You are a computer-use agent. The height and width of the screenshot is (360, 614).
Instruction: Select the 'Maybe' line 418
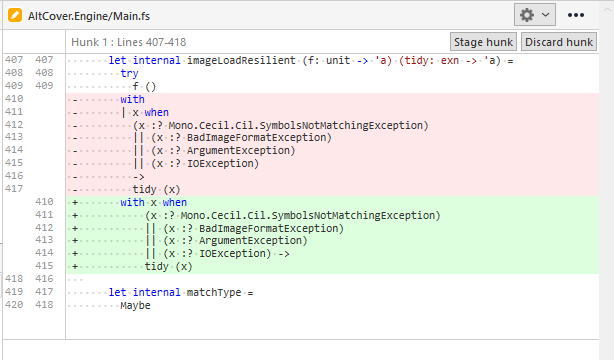click(332, 305)
